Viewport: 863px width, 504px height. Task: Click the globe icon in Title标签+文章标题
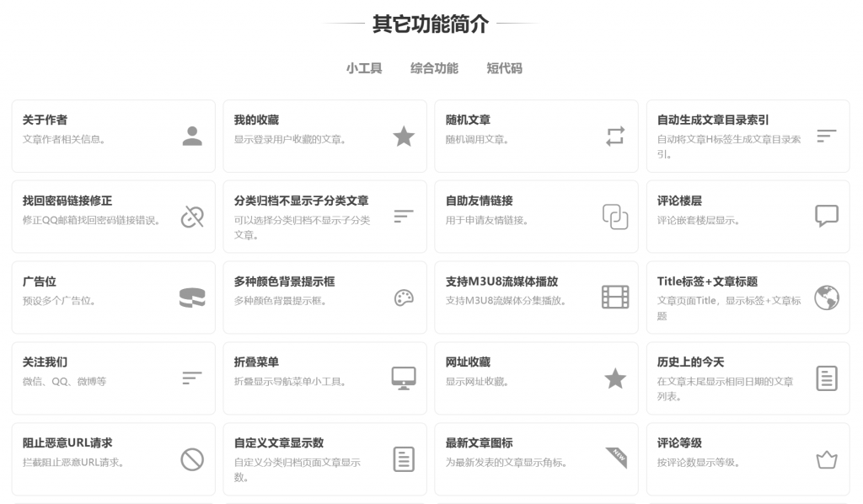[826, 297]
